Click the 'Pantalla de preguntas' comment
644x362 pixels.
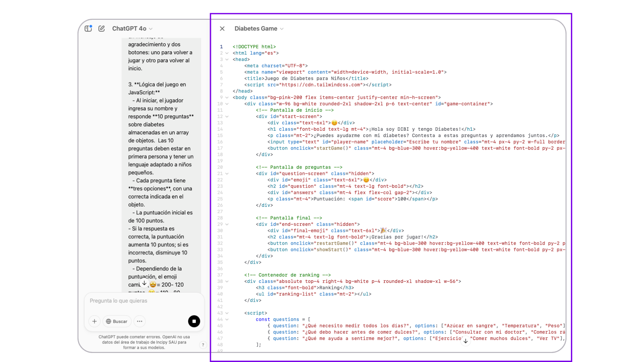pyautogui.click(x=299, y=167)
